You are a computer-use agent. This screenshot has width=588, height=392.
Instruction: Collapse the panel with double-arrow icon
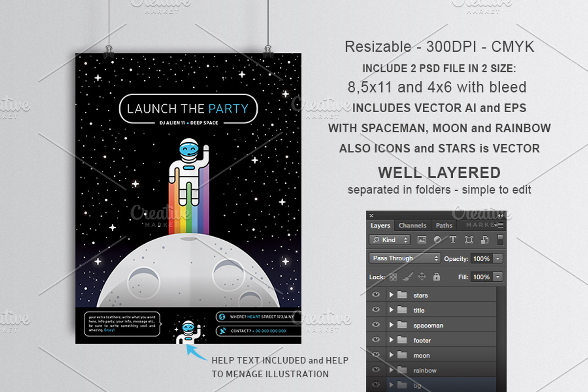click(x=500, y=215)
